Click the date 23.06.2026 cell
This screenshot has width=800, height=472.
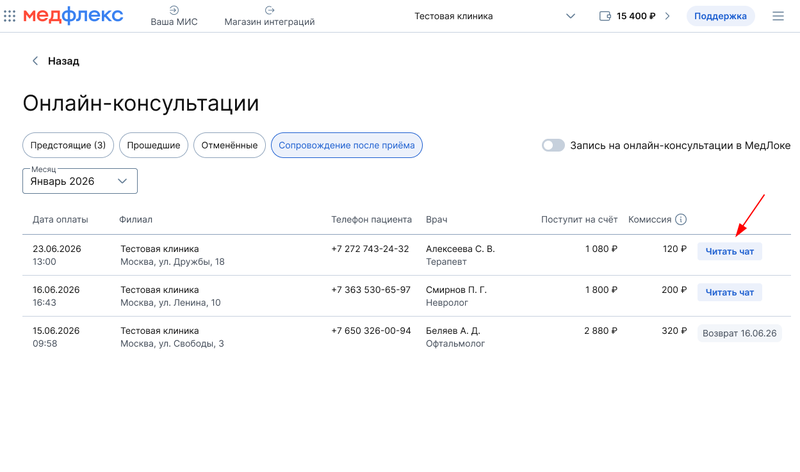pyautogui.click(x=57, y=249)
